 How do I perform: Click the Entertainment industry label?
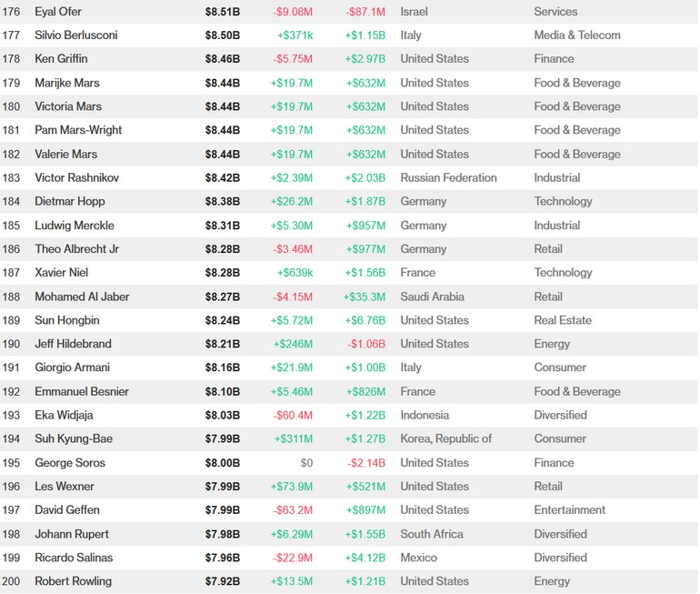click(x=569, y=509)
